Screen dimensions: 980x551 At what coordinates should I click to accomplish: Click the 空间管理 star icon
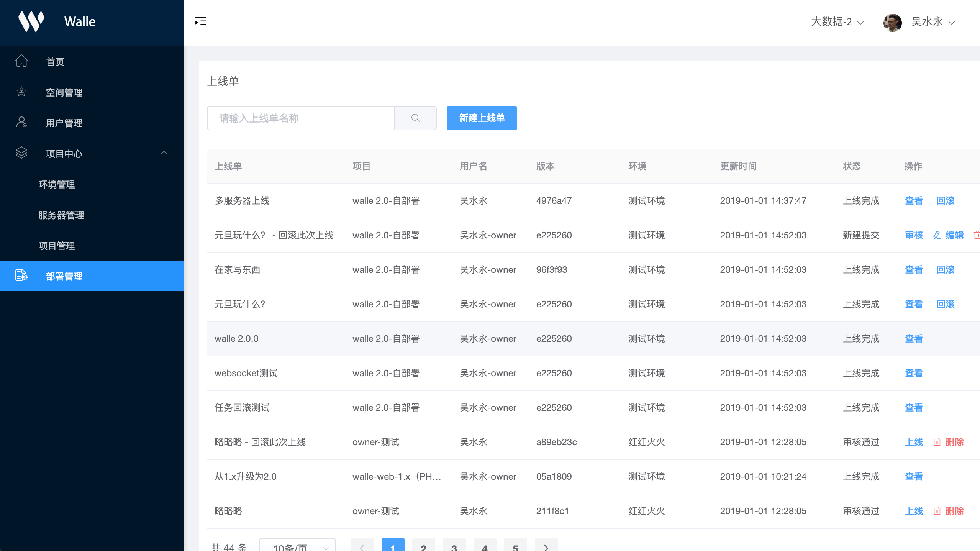21,92
